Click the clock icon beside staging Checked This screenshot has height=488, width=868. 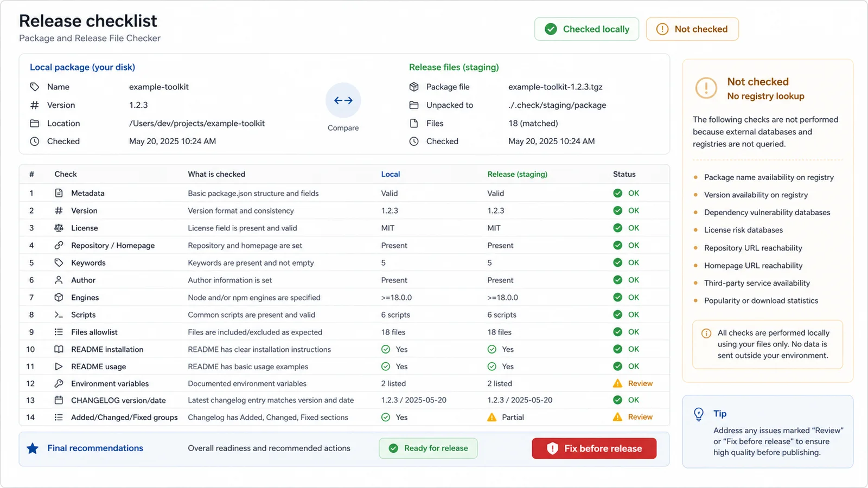(x=414, y=142)
